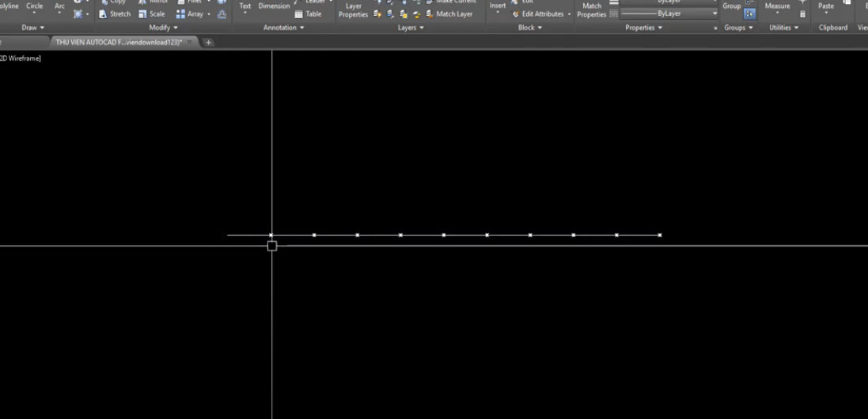The width and height of the screenshot is (868, 419).
Task: Open a new drawing tab with plus
Action: pos(209,42)
